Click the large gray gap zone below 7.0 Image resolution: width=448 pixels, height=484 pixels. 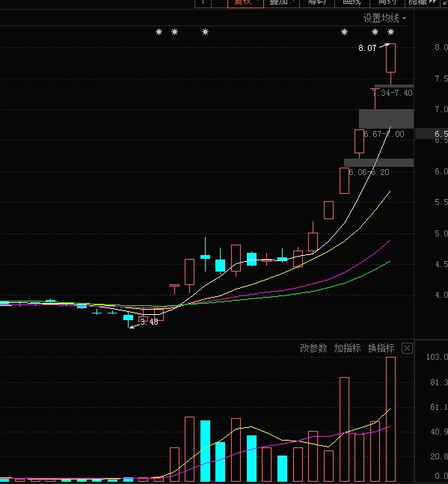[x=386, y=119]
